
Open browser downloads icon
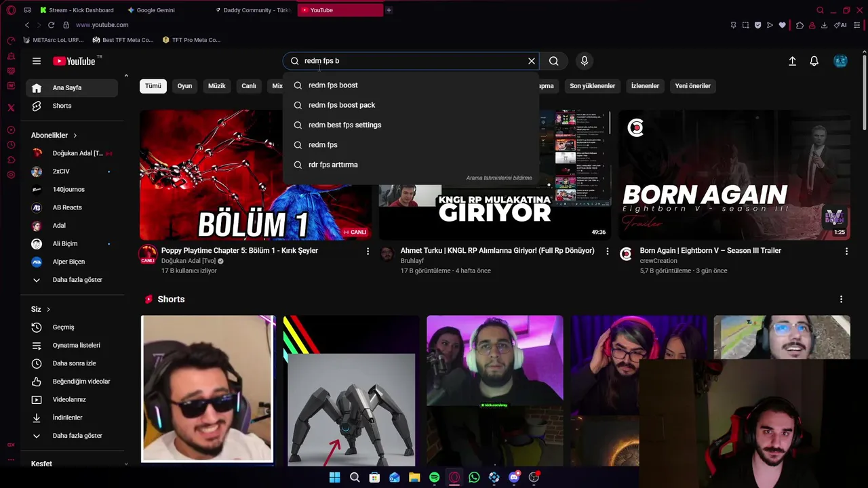[824, 25]
